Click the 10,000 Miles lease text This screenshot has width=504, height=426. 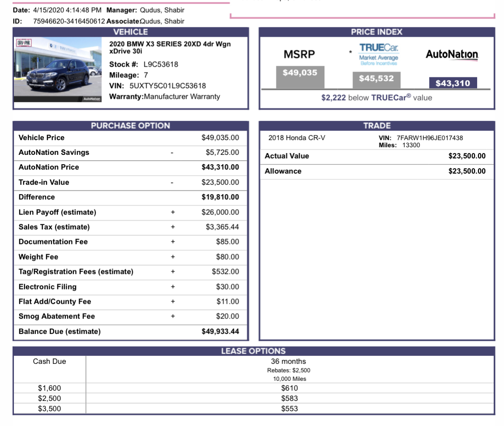click(289, 379)
